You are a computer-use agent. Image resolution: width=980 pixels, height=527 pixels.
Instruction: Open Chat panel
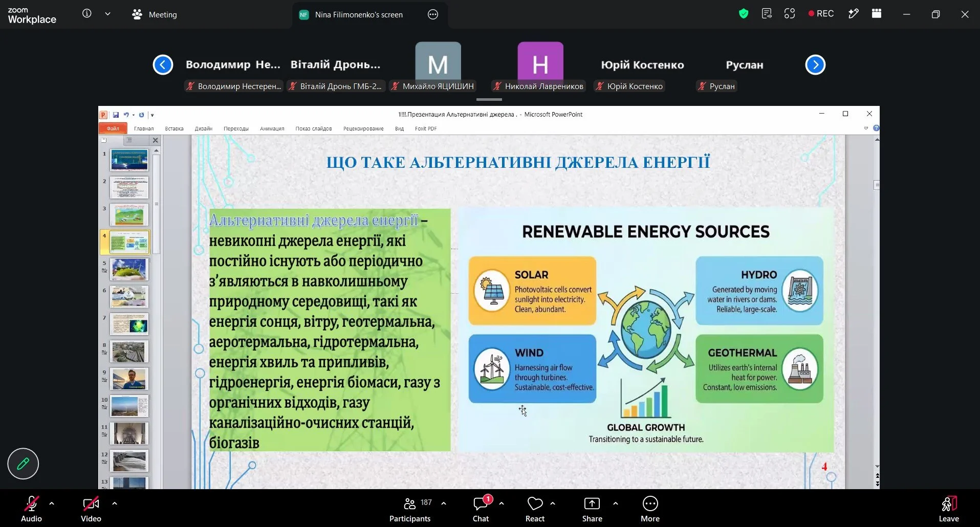coord(481,509)
